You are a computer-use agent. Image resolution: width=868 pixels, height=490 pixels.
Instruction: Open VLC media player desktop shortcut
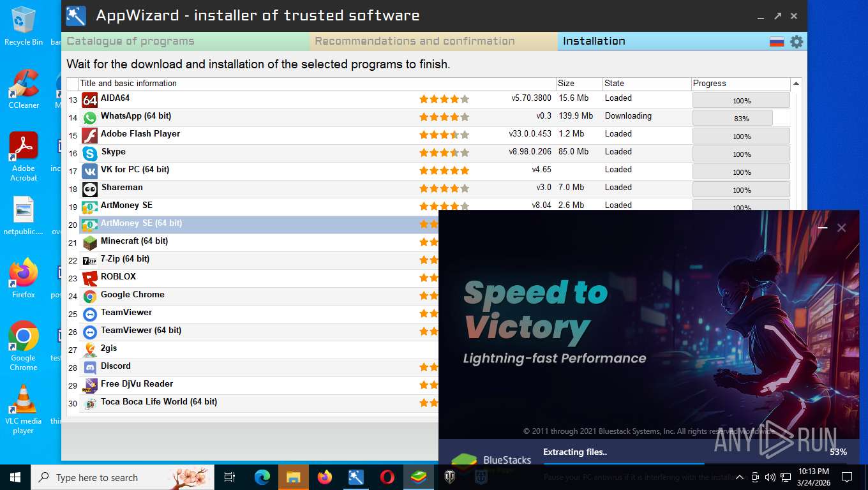coord(24,409)
